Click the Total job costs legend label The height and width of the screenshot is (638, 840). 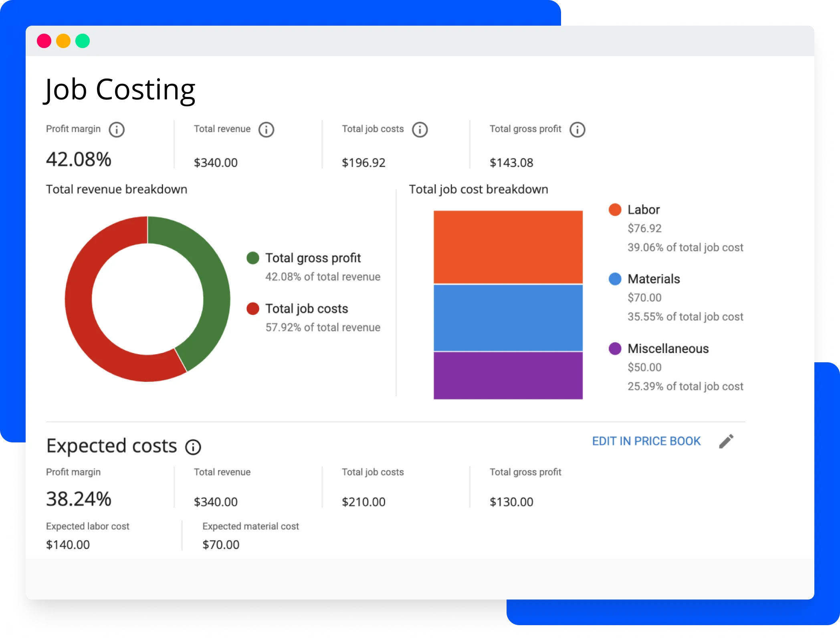307,309
